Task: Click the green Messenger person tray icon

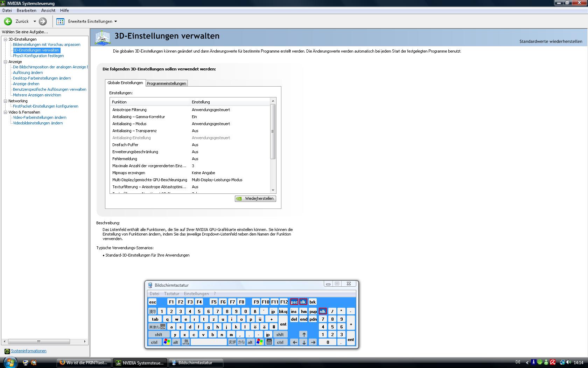Action: click(546, 362)
